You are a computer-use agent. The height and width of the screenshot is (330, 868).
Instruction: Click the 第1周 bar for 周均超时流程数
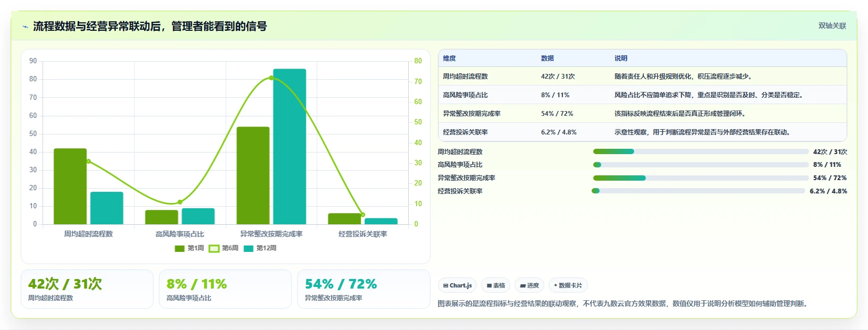(x=70, y=187)
